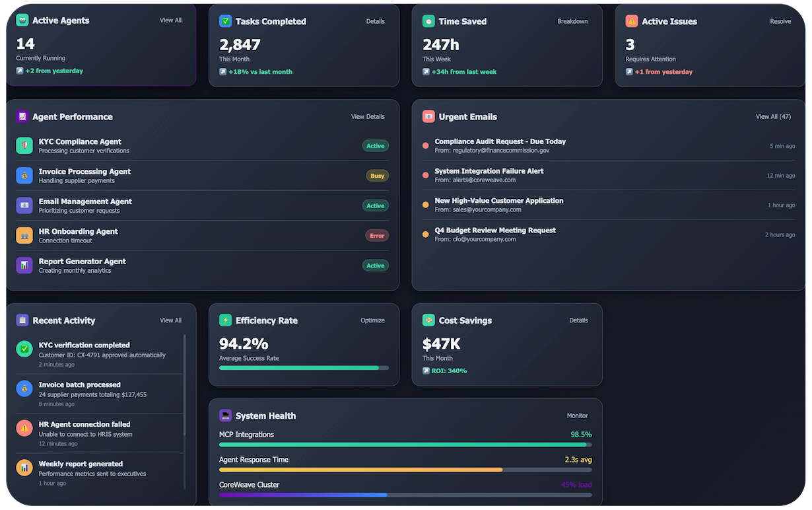Image resolution: width=812 pixels, height=510 pixels.
Task: Click the Resolve button for Active Issues
Action: (x=780, y=21)
